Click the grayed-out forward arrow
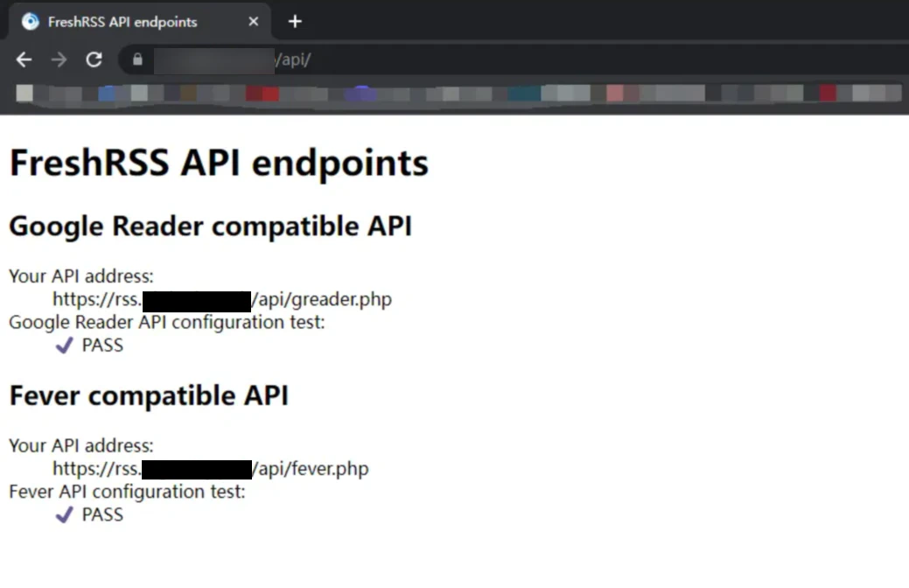The width and height of the screenshot is (909, 588). (58, 59)
